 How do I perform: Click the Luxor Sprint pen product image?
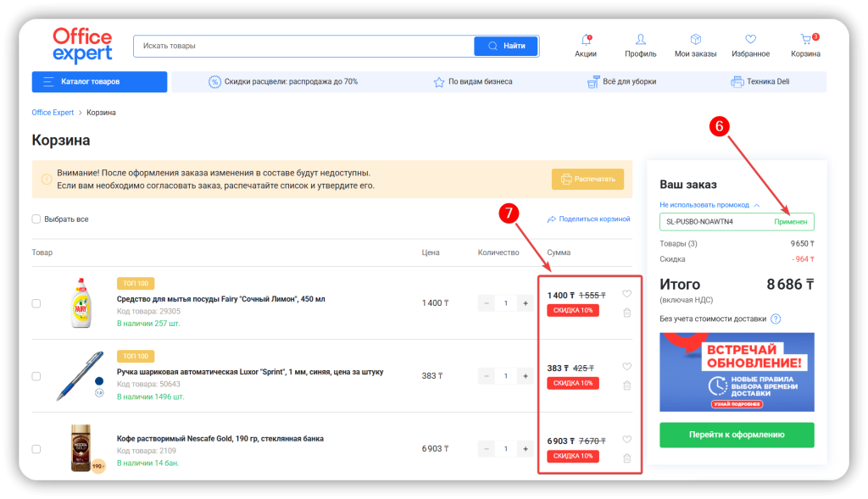(x=81, y=375)
